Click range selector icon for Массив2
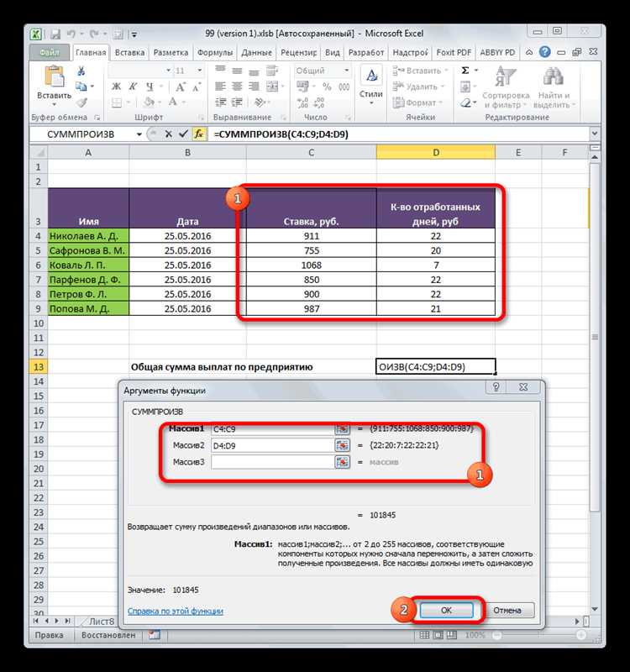Image resolution: width=630 pixels, height=672 pixels. tap(342, 445)
